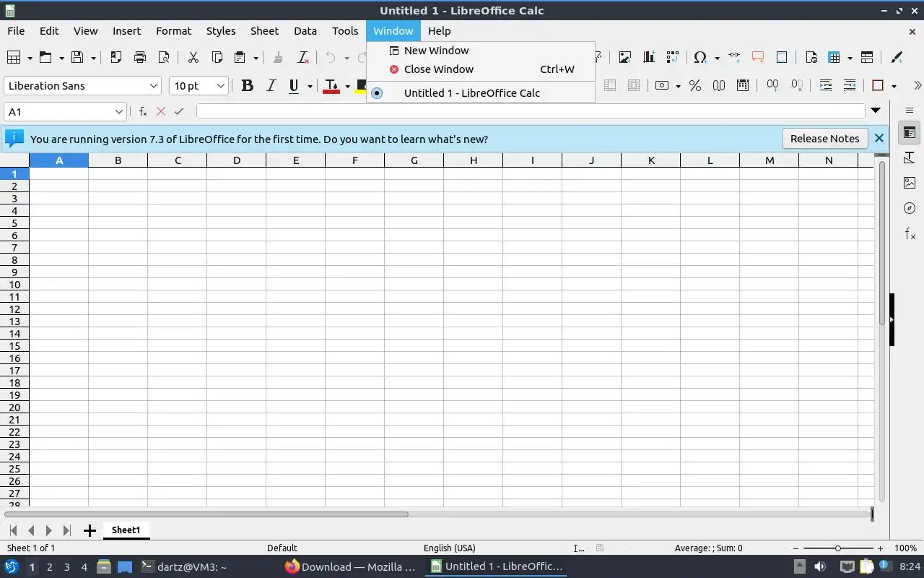924x578 pixels.
Task: Click the Copy icon
Action: (x=217, y=57)
